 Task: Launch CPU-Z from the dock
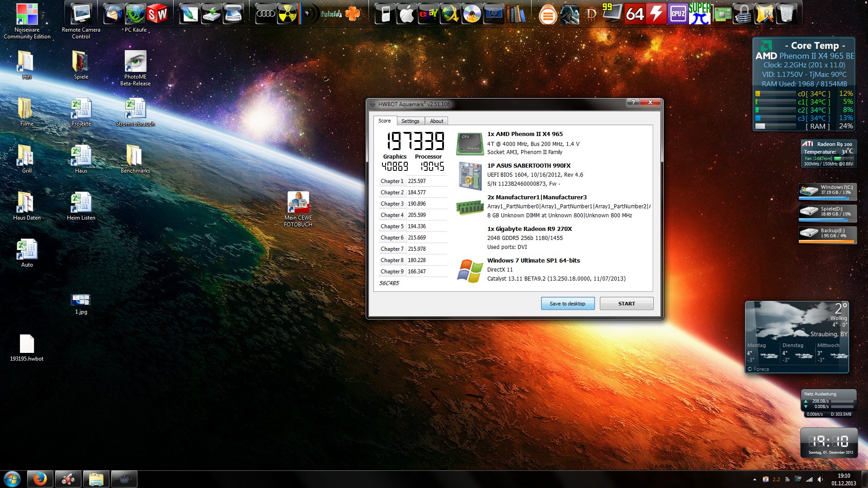coord(678,14)
